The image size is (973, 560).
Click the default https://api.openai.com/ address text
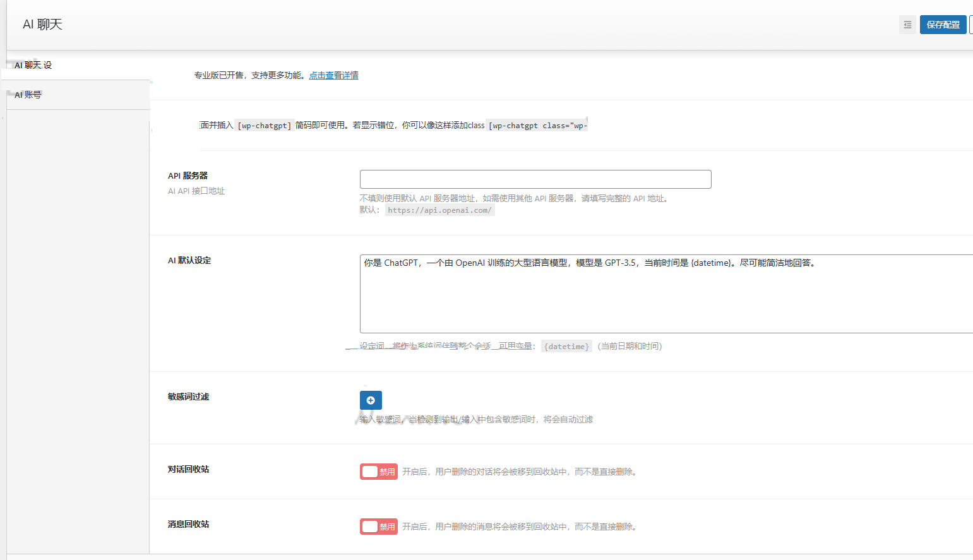439,210
